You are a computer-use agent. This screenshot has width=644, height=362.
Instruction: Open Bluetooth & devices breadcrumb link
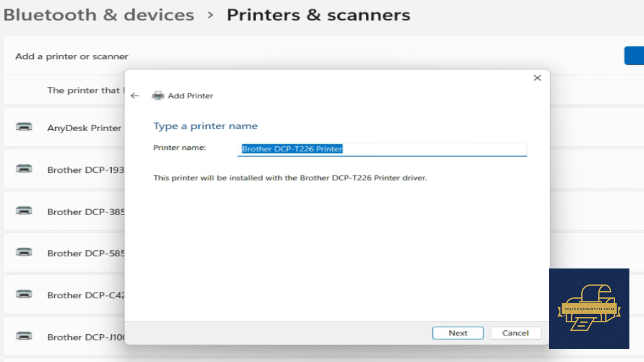coord(99,15)
